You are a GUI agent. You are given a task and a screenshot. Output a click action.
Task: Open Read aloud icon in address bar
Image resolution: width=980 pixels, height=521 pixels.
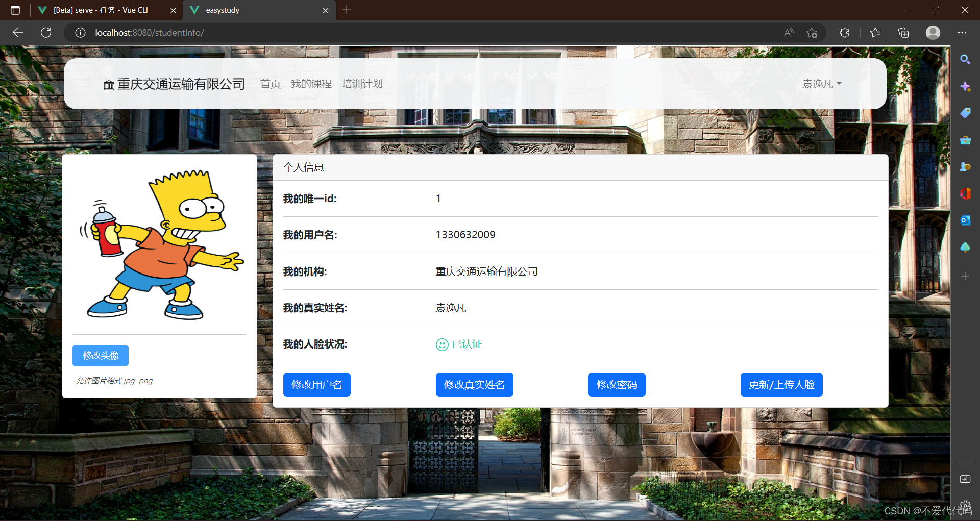point(789,33)
